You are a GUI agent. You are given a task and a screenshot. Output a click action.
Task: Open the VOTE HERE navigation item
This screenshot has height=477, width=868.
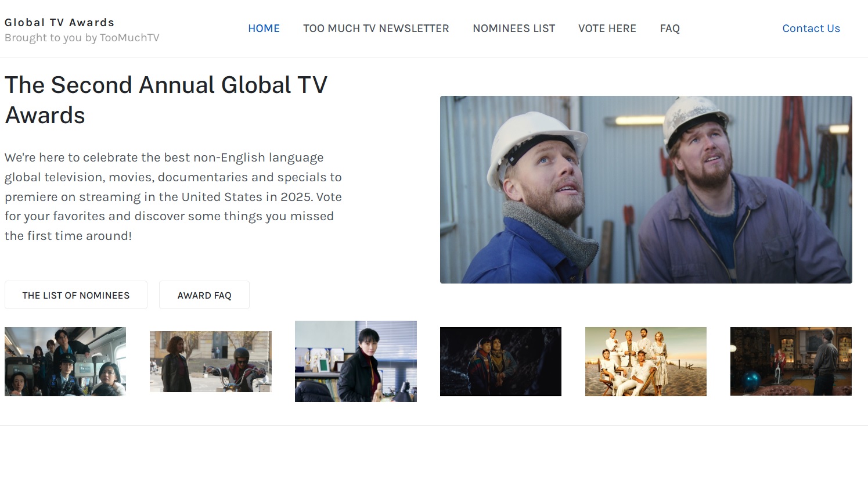(x=607, y=28)
